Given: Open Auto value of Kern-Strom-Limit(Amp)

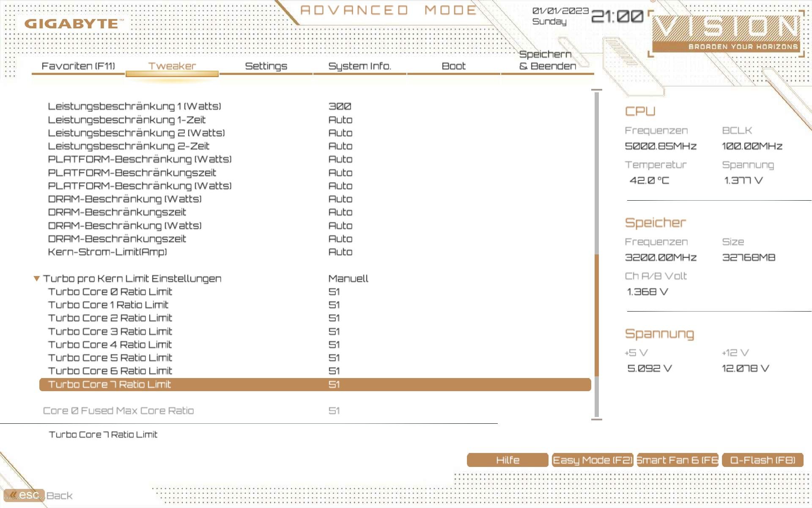Looking at the screenshot, I should click(x=340, y=252).
